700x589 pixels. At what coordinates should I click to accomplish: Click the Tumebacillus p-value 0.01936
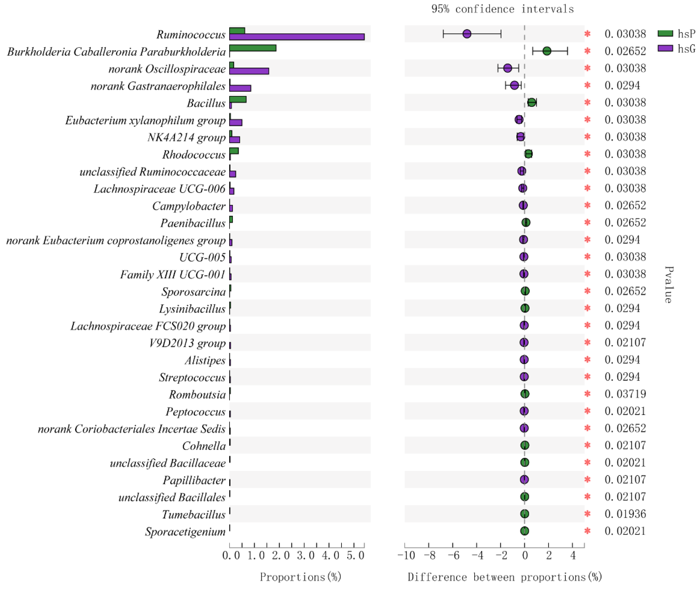pos(625,514)
